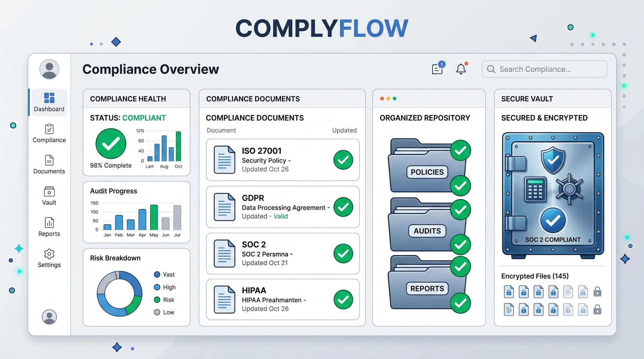
Task: Switch to the Compliance Documents panel tab
Action: pos(253,99)
